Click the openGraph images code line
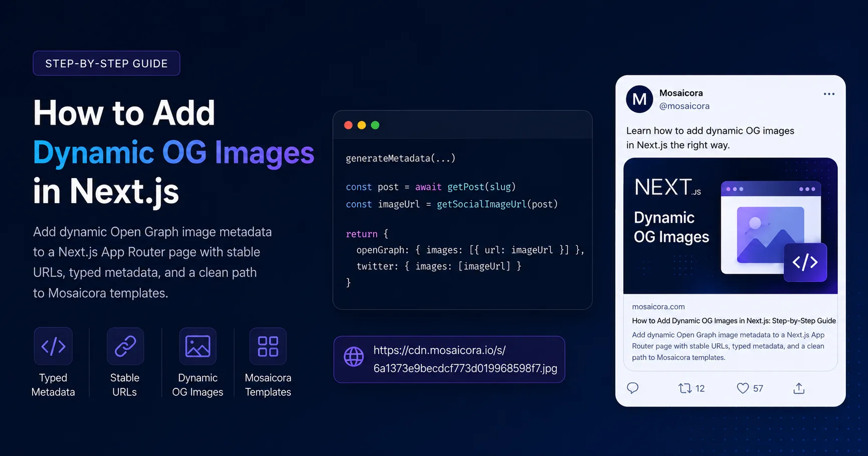This screenshot has width=868, height=456. [470, 250]
